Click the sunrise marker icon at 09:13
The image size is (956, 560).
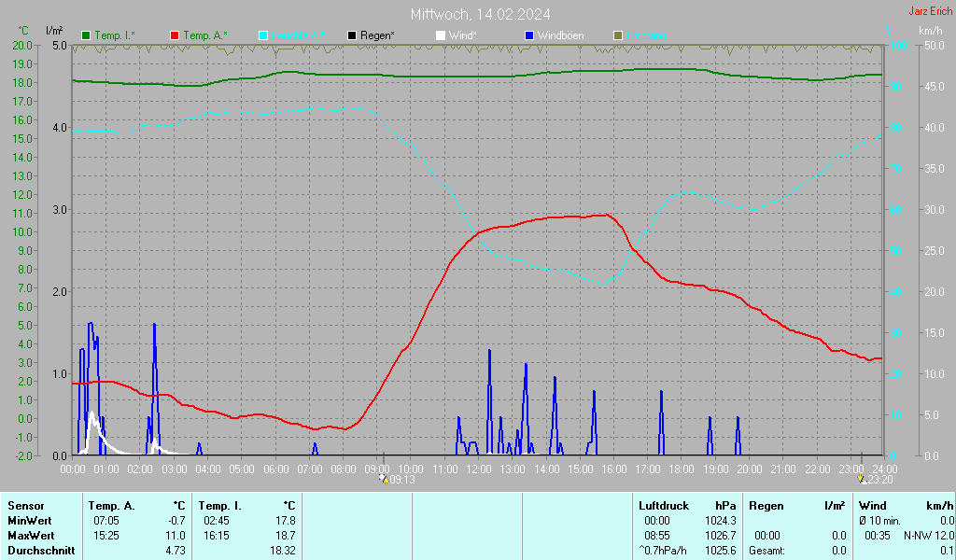(x=383, y=479)
